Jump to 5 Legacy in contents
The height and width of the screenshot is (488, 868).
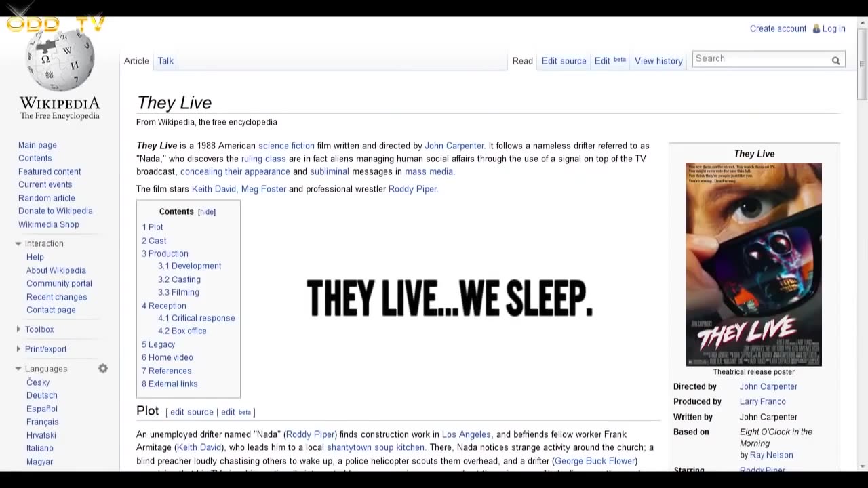[159, 344]
